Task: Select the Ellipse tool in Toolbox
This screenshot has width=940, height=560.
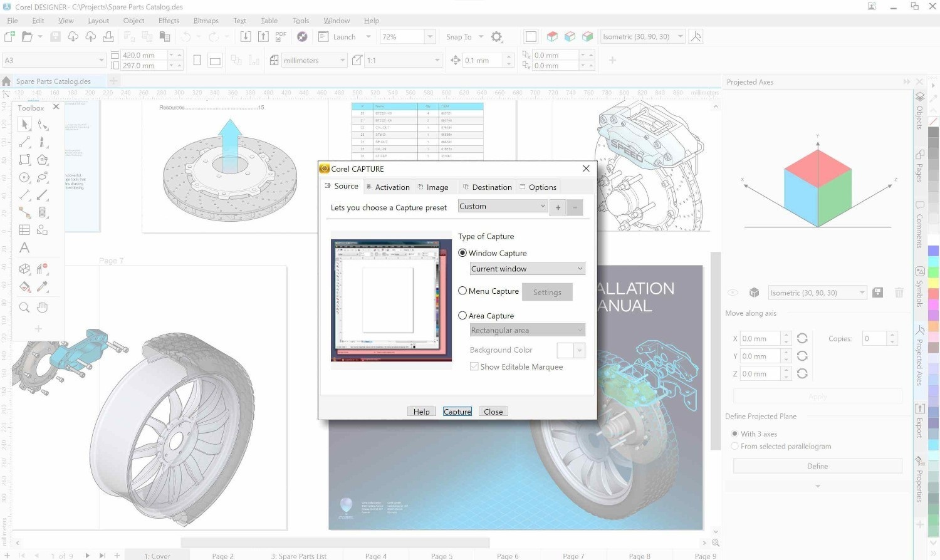Action: point(24,177)
